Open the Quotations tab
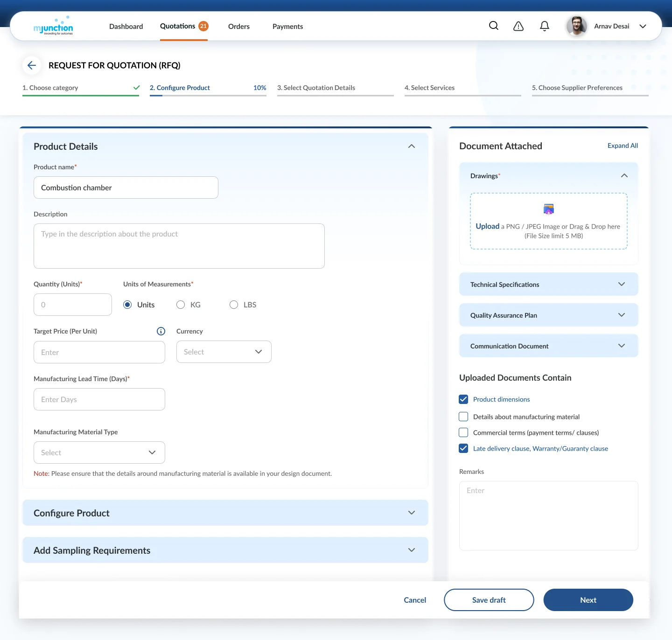This screenshot has height=640, width=672. 178,26
